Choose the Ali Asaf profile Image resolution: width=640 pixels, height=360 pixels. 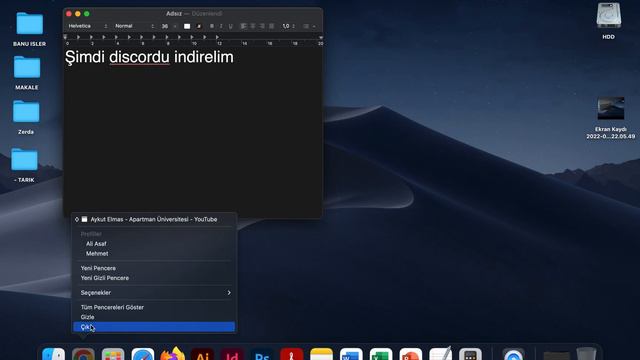pyautogui.click(x=154, y=244)
